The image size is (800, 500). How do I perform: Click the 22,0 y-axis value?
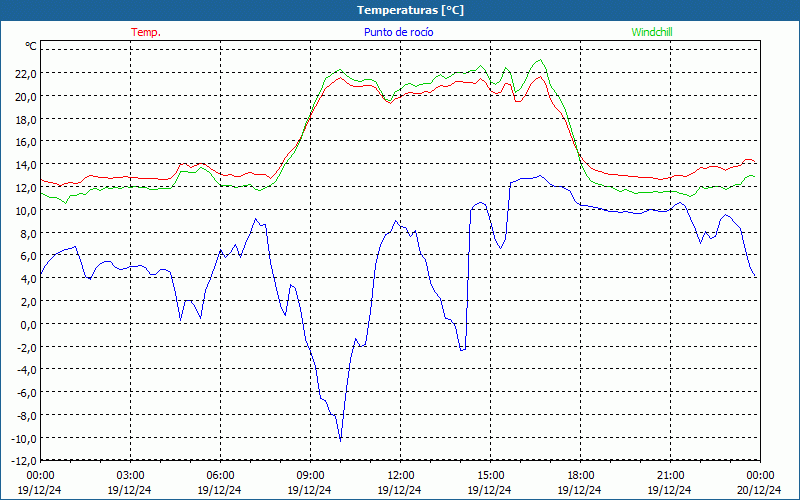26,73
